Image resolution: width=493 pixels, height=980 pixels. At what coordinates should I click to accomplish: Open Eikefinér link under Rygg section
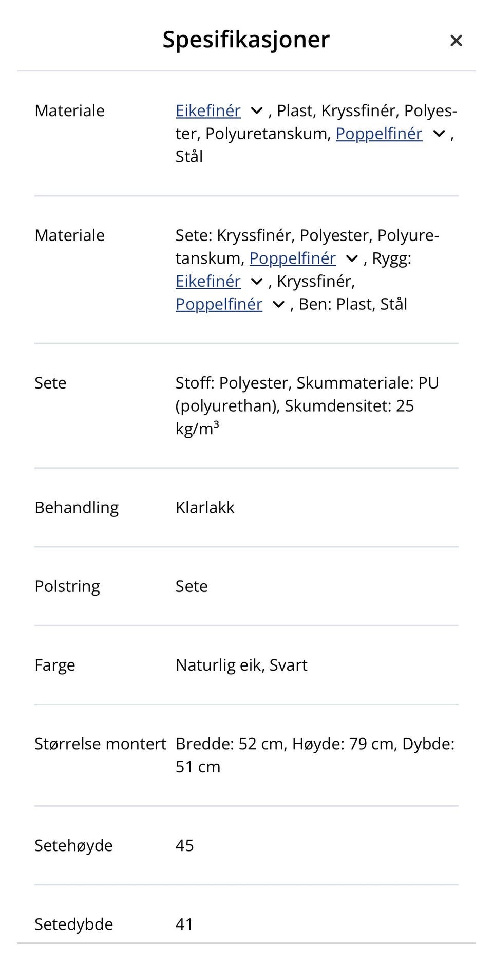208,281
